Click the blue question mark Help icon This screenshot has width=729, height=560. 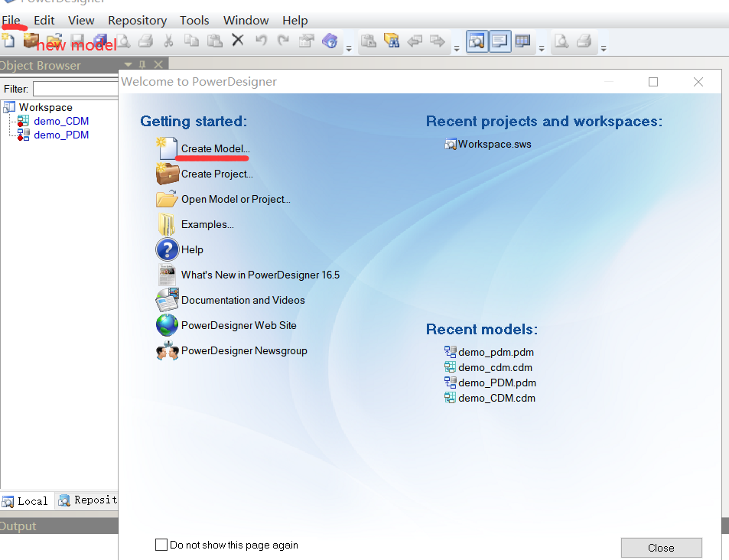pyautogui.click(x=167, y=249)
